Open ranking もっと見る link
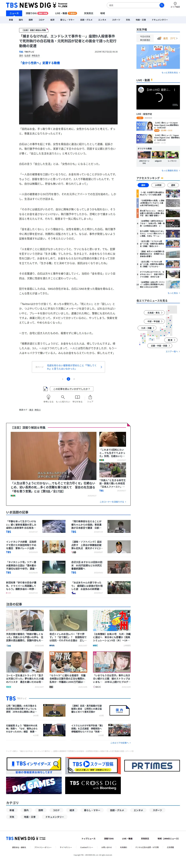 [174, 293]
